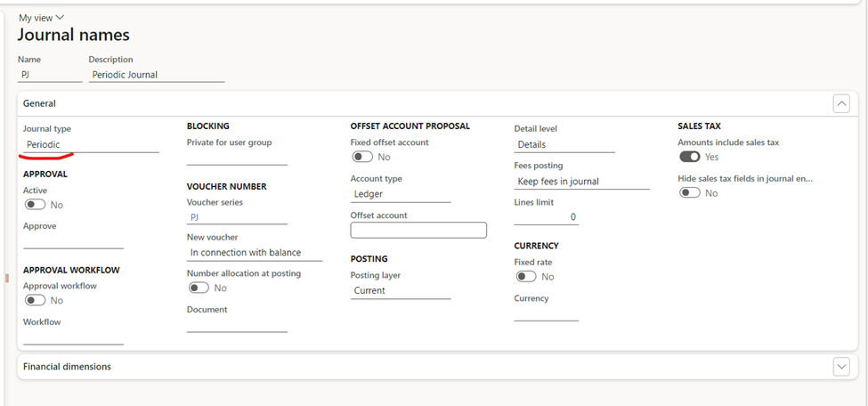Toggle Hide sales tax fields switch
The image size is (868, 406).
coord(690,192)
